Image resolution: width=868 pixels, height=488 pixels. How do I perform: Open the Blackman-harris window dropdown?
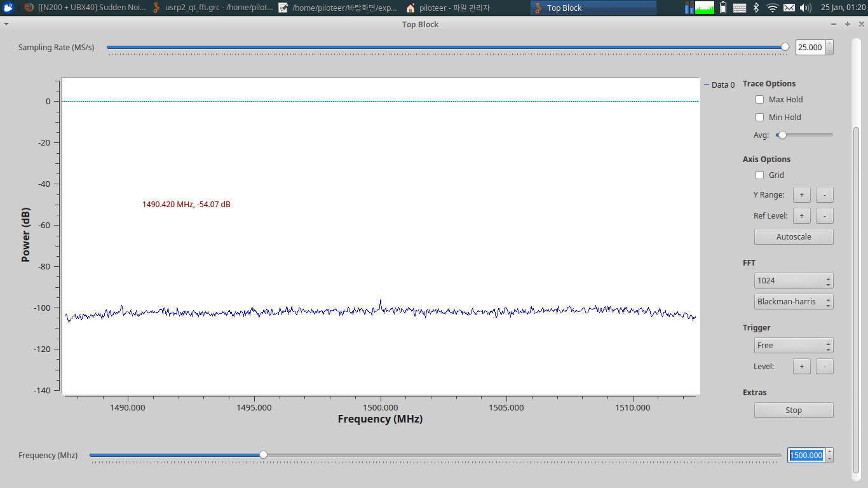point(793,302)
